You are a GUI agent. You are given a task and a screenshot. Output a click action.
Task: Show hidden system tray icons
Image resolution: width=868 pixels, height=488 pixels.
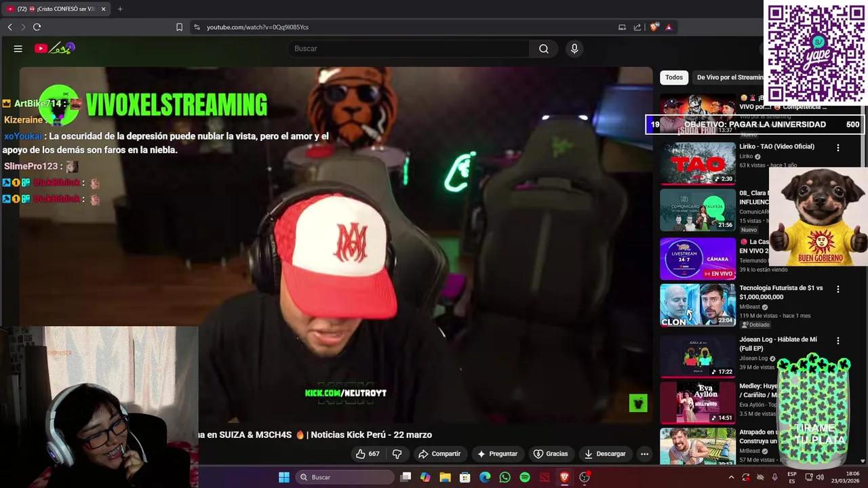click(731, 477)
